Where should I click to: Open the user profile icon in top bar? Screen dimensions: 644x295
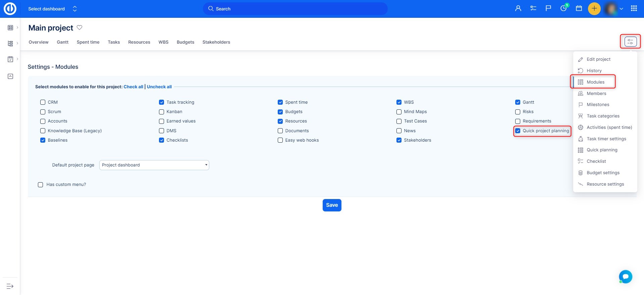point(518,8)
